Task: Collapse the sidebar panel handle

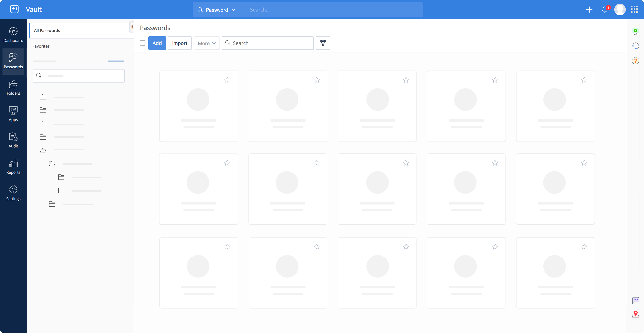Action: [132, 28]
